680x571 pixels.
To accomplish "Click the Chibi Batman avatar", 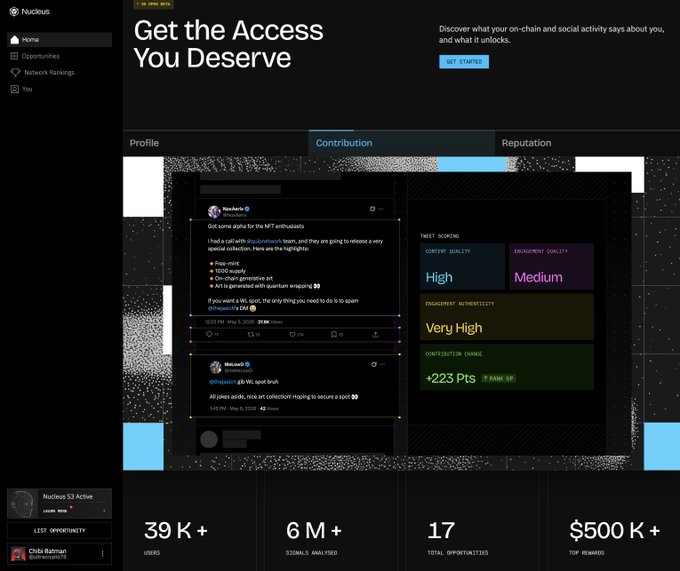I will click(18, 554).
